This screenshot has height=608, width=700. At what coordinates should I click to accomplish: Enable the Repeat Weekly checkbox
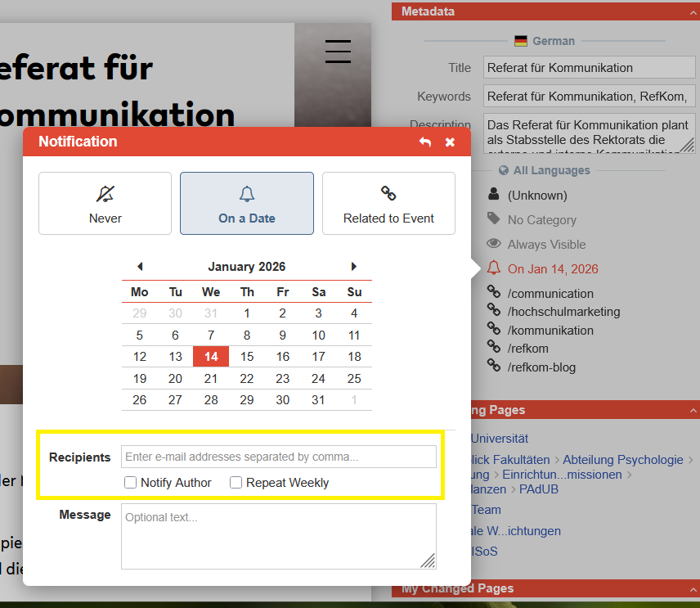(236, 483)
